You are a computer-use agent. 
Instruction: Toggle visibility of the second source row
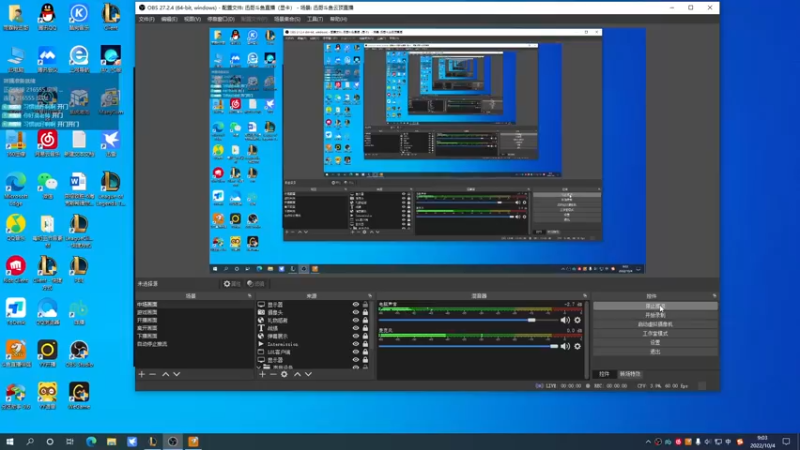pos(356,312)
